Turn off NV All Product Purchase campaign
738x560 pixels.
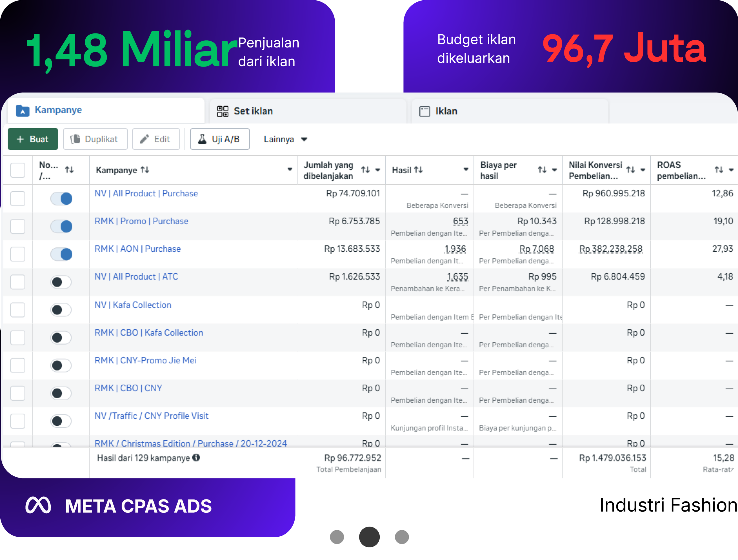[61, 199]
